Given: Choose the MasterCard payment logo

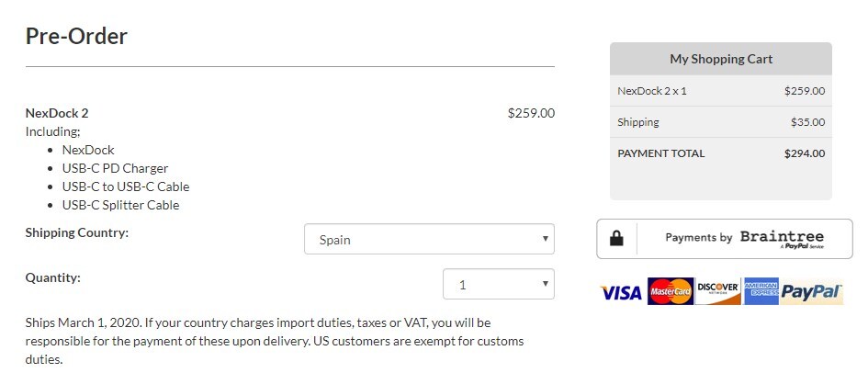Looking at the screenshot, I should click(x=671, y=291).
